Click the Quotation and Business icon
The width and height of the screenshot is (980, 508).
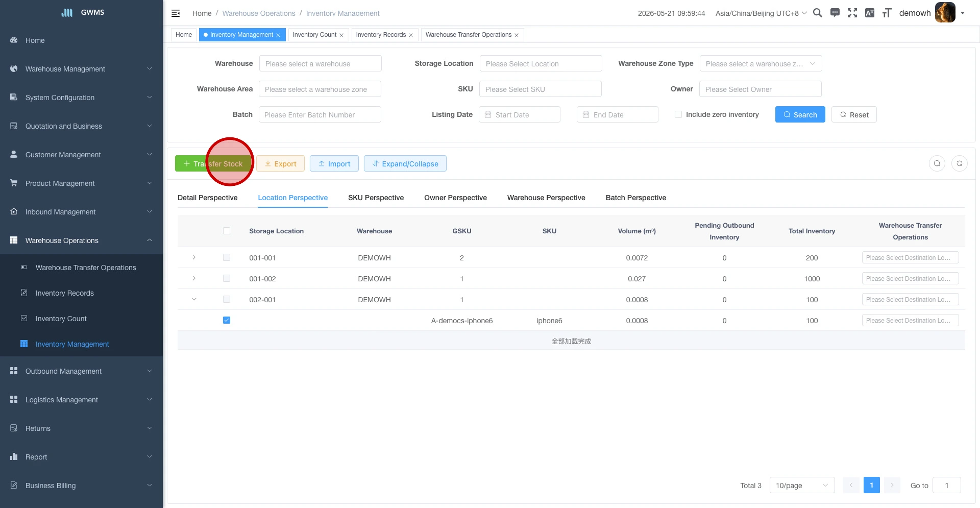14,126
